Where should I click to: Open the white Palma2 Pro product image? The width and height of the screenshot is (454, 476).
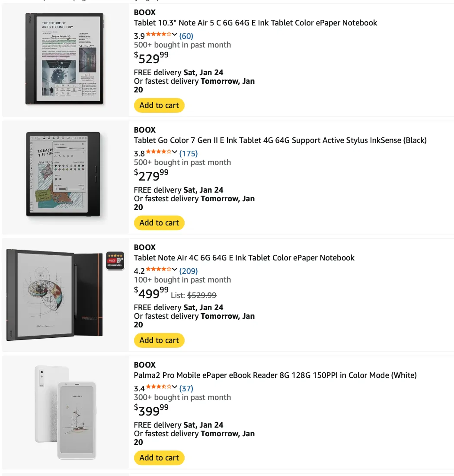click(x=65, y=412)
